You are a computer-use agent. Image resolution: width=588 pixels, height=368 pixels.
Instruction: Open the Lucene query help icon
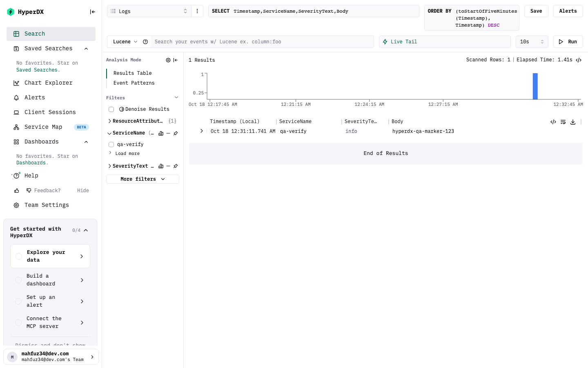(145, 42)
